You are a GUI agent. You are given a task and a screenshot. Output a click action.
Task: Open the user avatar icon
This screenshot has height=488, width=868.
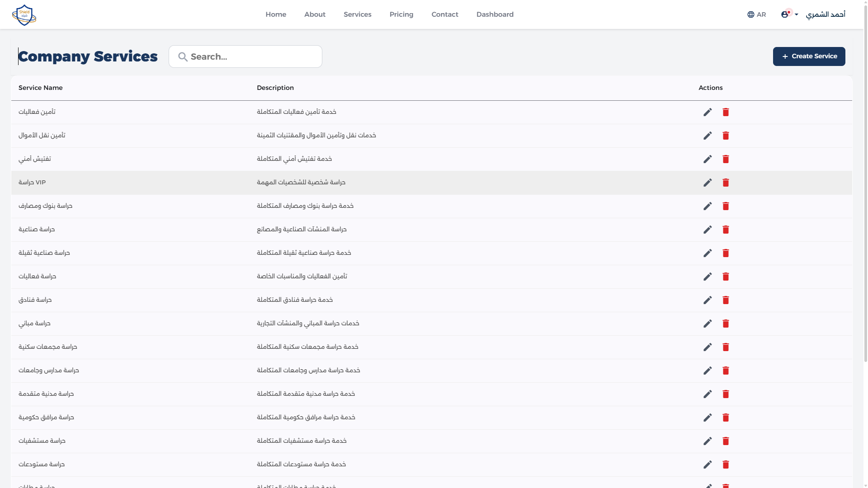click(x=785, y=14)
